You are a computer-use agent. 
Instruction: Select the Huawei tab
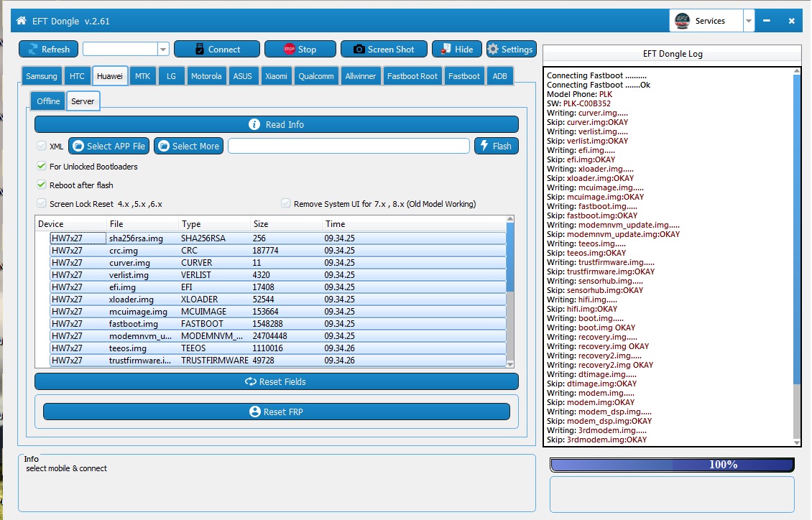point(110,76)
